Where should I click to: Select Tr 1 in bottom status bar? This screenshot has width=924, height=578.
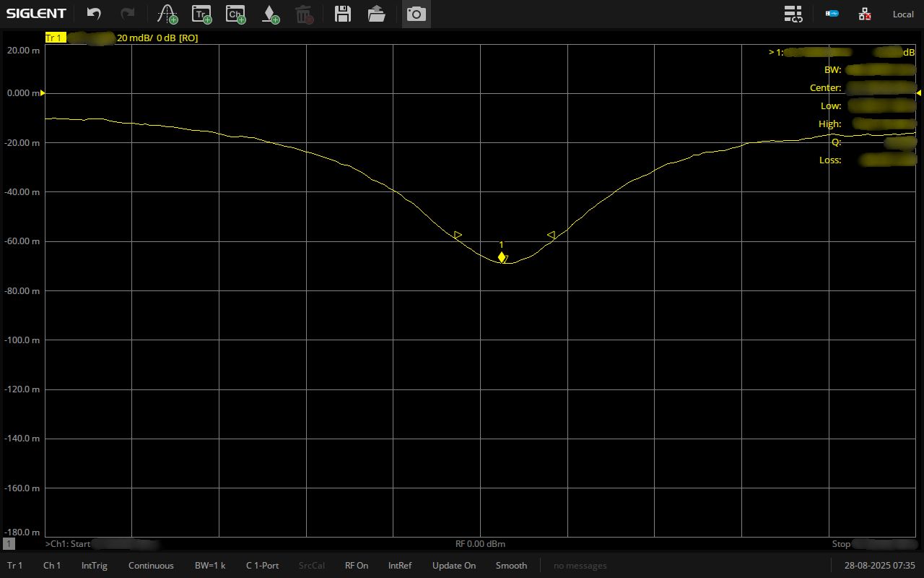point(14,566)
